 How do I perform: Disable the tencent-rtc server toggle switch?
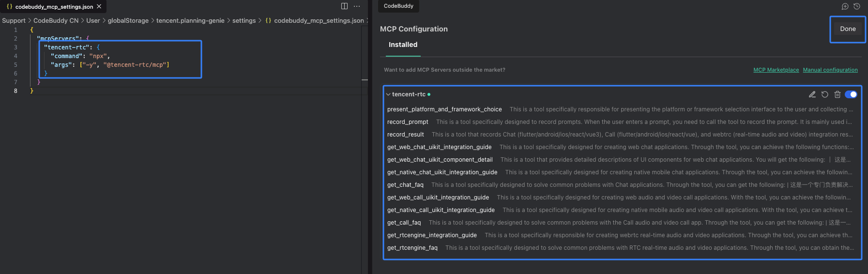click(851, 94)
